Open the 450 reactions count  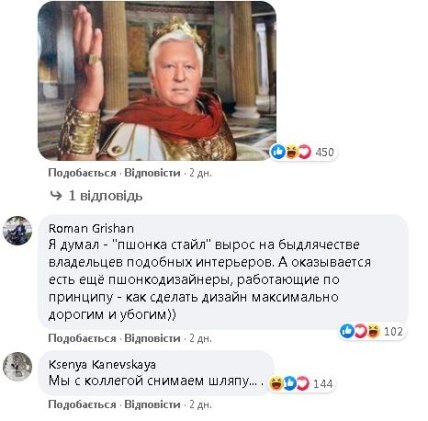[x=324, y=152]
